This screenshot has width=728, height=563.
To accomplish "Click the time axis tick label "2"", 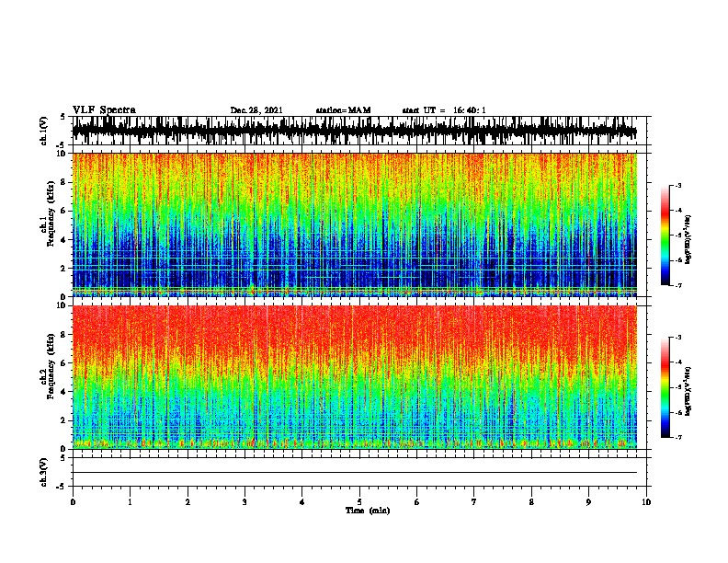I will (x=188, y=502).
